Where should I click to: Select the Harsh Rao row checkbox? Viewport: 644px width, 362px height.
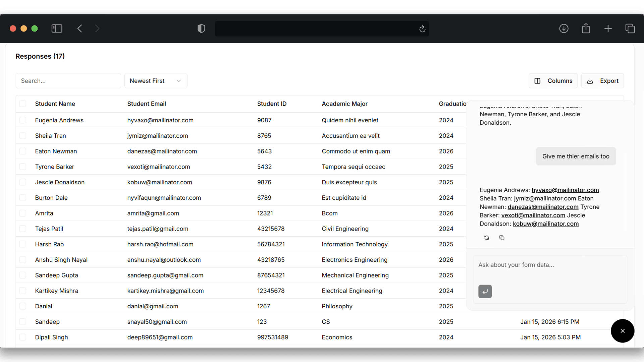[x=23, y=244]
